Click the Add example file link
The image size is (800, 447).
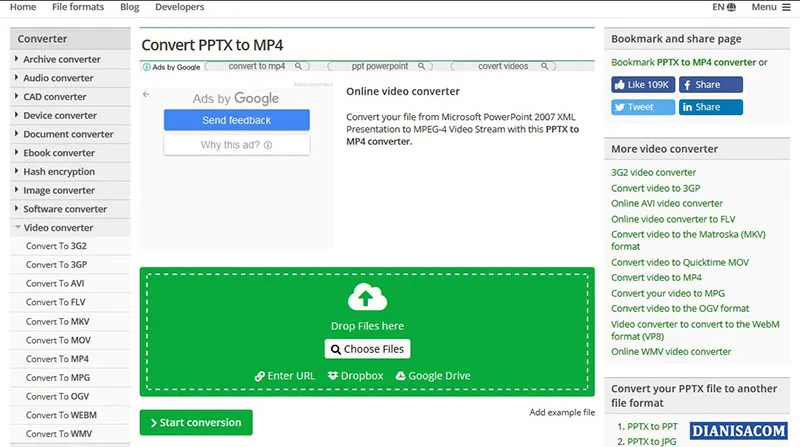pyautogui.click(x=562, y=412)
